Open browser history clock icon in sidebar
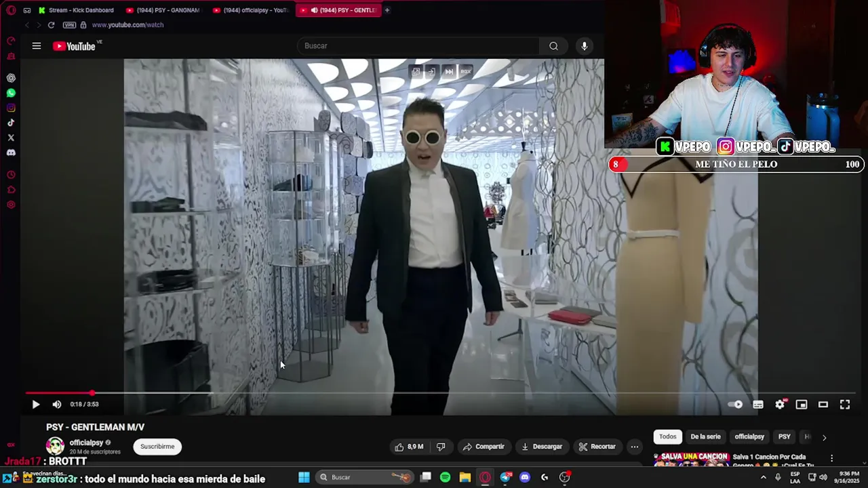Viewport: 868px width, 488px height. click(x=11, y=175)
